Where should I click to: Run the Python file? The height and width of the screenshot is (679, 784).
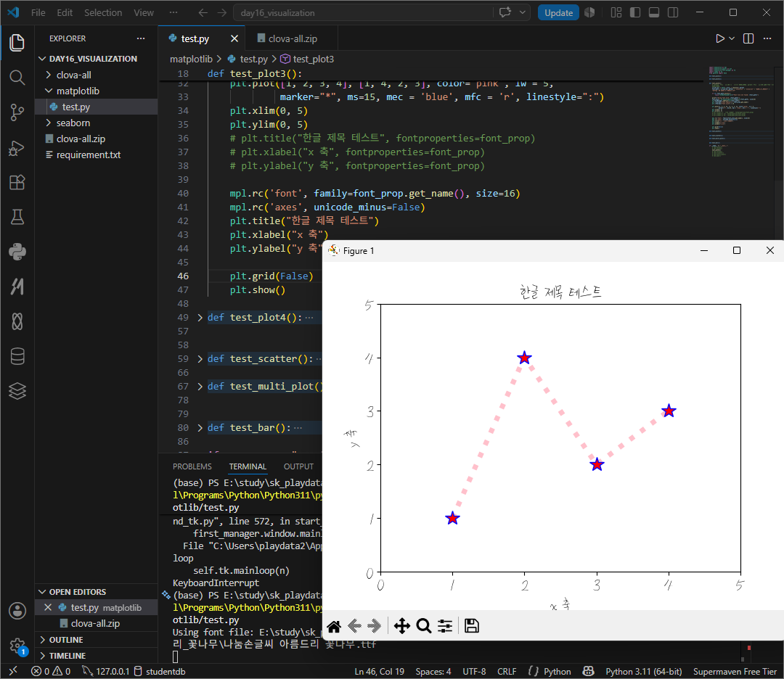click(719, 38)
